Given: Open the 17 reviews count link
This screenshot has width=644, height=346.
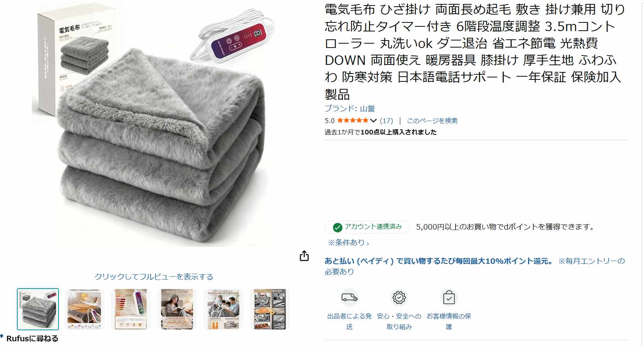Looking at the screenshot, I should click(386, 121).
